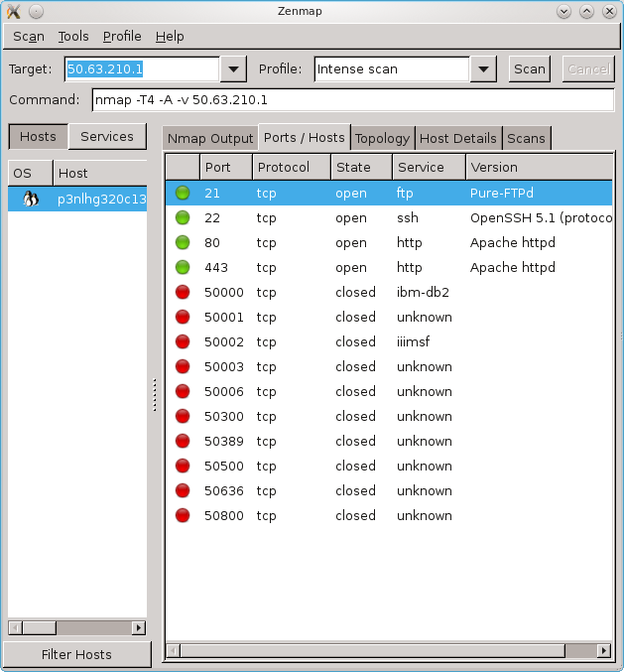The width and height of the screenshot is (624, 672).
Task: Click the green status icon for port 443
Action: (183, 267)
